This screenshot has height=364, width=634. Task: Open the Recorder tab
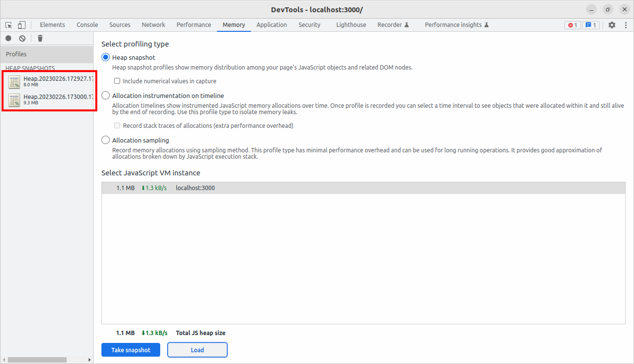click(393, 25)
